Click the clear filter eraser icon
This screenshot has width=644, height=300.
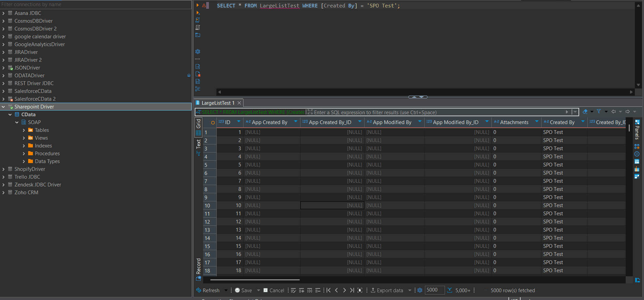click(x=585, y=112)
